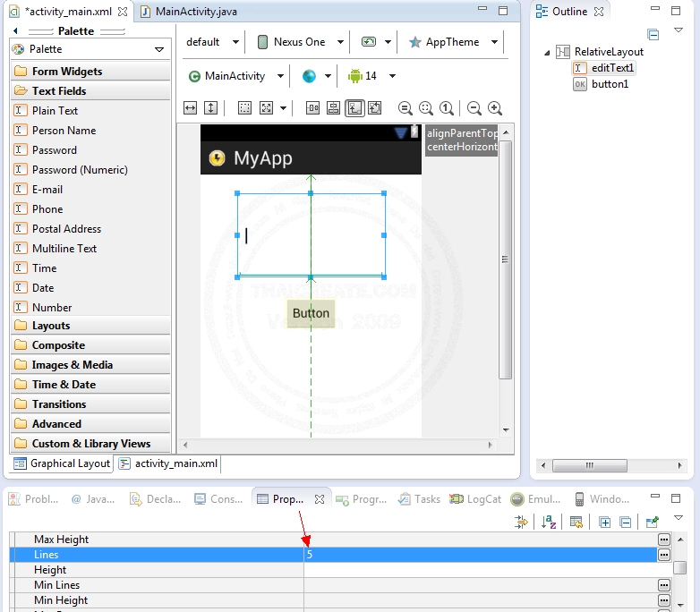The height and width of the screenshot is (612, 700).
Task: Reset canvas zoom to 100%
Action: point(446,108)
